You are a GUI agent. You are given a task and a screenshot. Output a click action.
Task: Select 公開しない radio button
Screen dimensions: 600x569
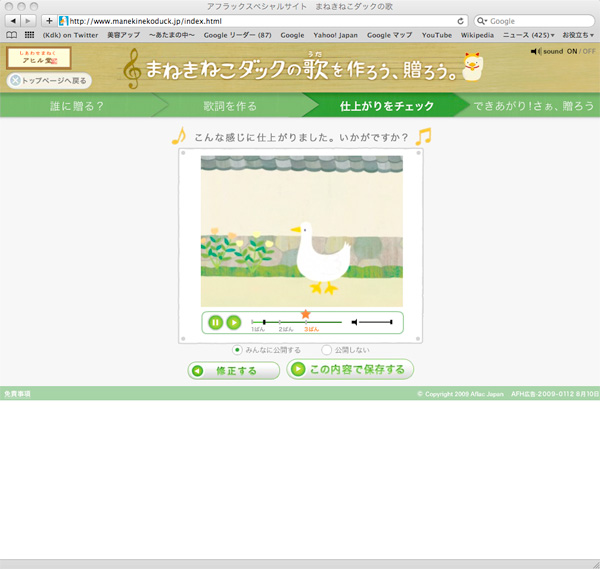coord(326,350)
